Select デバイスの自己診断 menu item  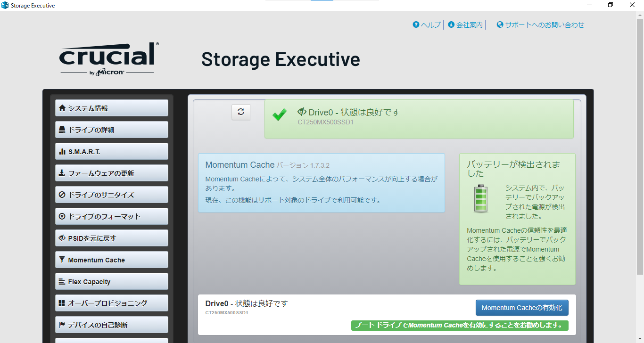tap(112, 325)
